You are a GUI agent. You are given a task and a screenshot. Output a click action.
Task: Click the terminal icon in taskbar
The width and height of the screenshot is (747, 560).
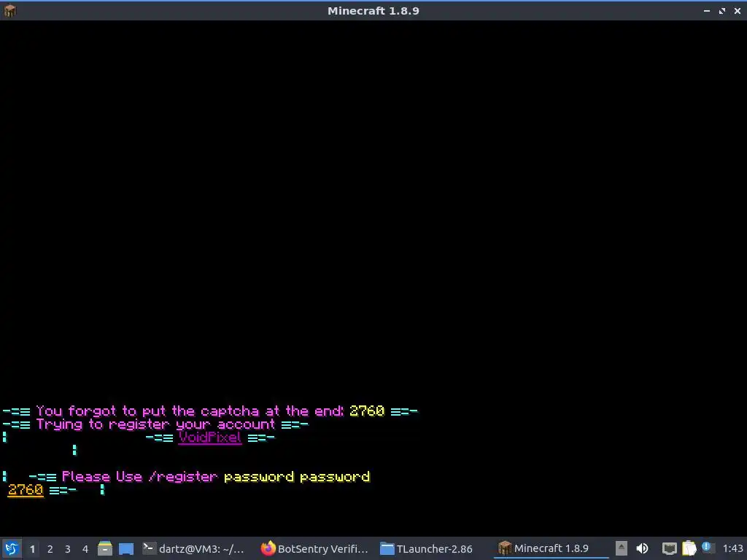149,548
